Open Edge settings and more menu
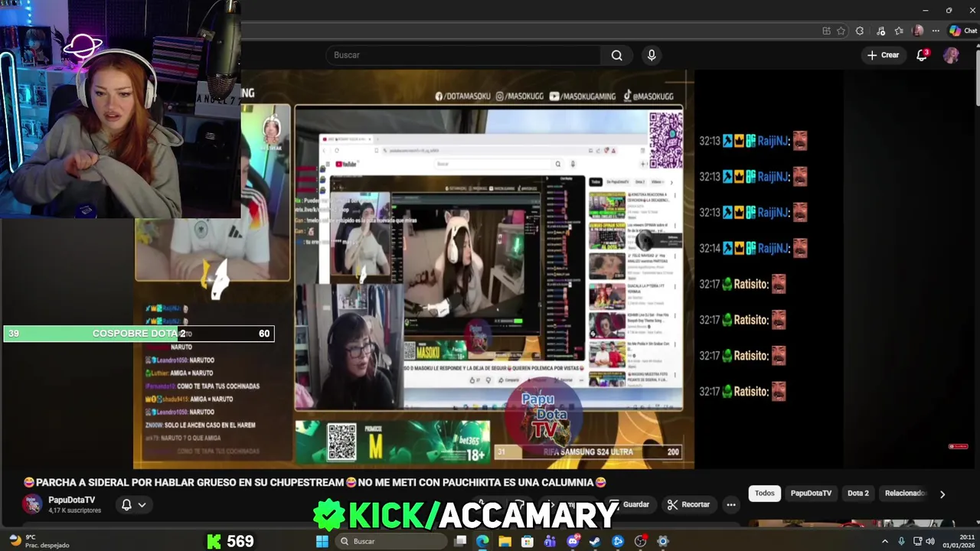The width and height of the screenshot is (980, 551). tap(936, 31)
